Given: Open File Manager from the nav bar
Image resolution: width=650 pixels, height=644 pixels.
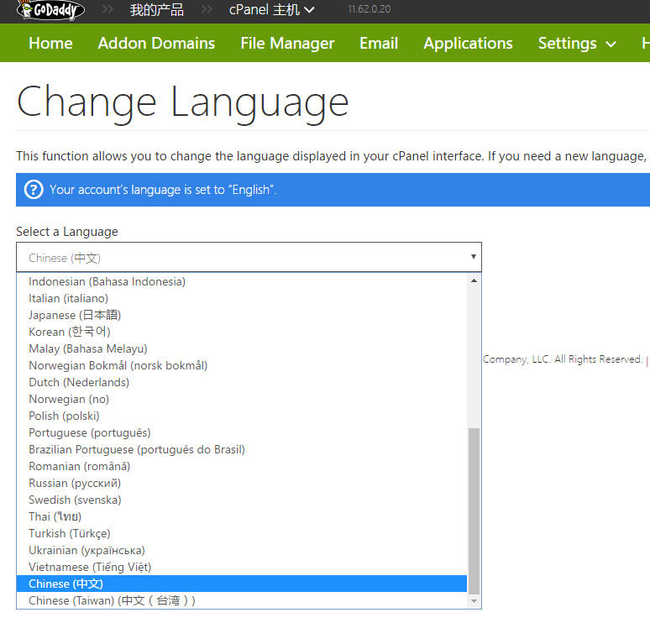Looking at the screenshot, I should click(287, 43).
